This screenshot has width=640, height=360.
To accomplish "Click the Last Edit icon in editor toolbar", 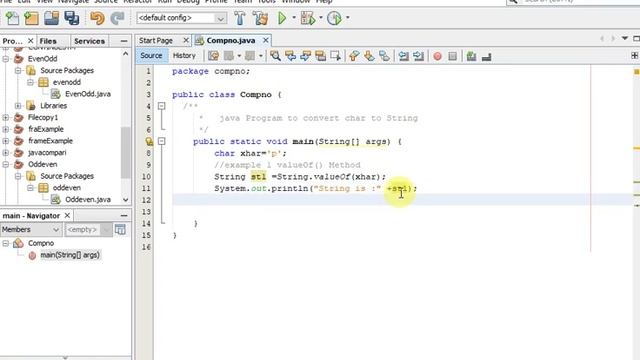I will click(213, 56).
